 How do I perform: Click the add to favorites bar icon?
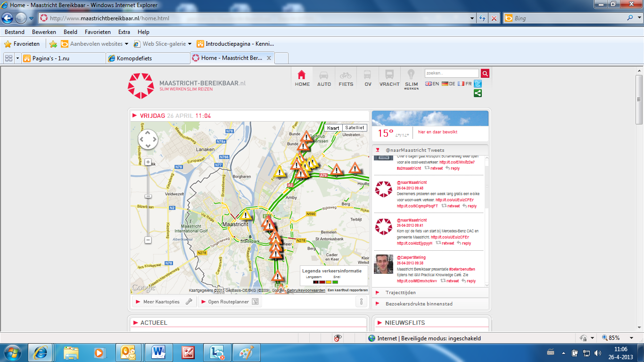tap(53, 44)
